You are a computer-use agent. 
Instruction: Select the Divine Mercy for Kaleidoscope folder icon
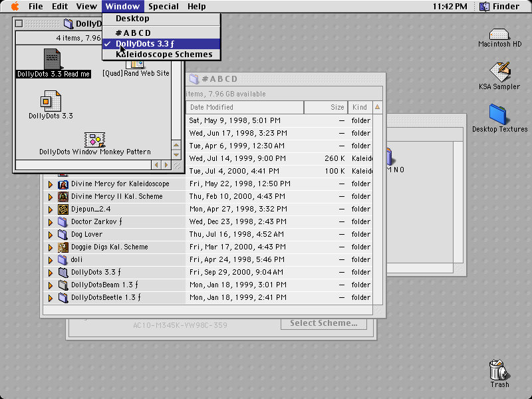coord(63,184)
